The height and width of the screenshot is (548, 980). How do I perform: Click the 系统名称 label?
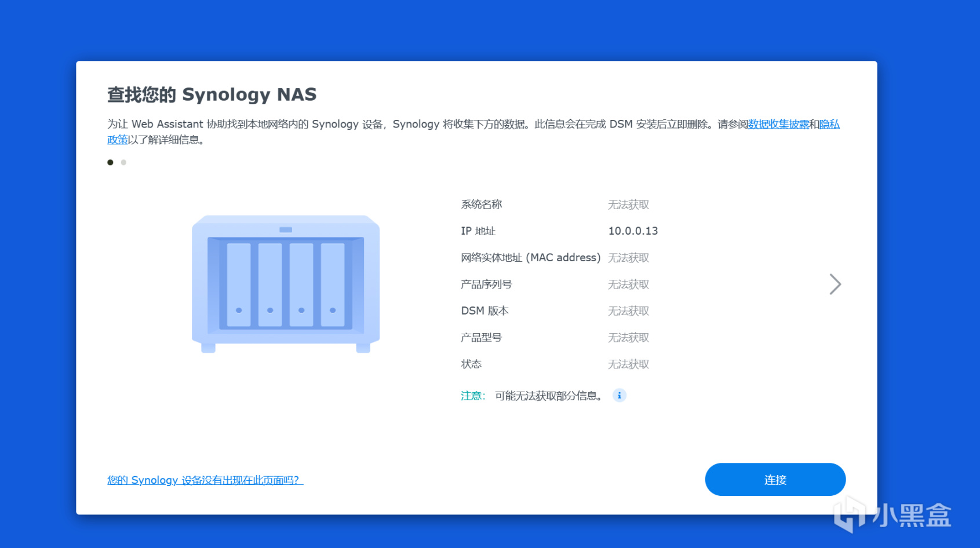click(482, 204)
